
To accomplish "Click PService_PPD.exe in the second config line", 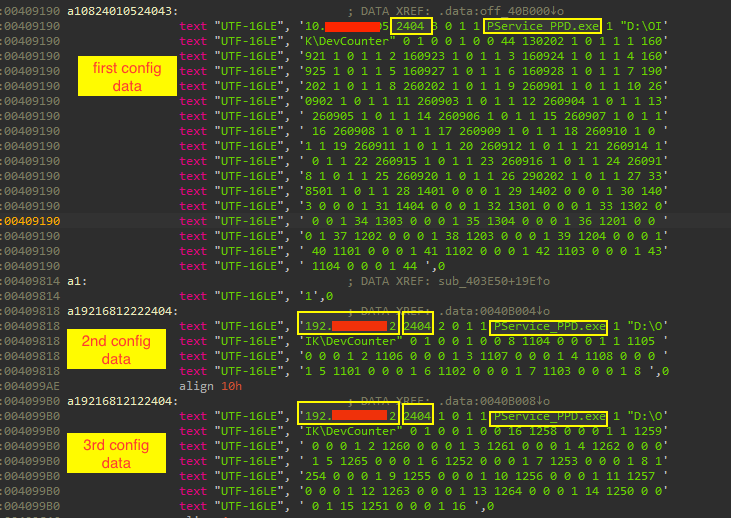I will coord(549,327).
